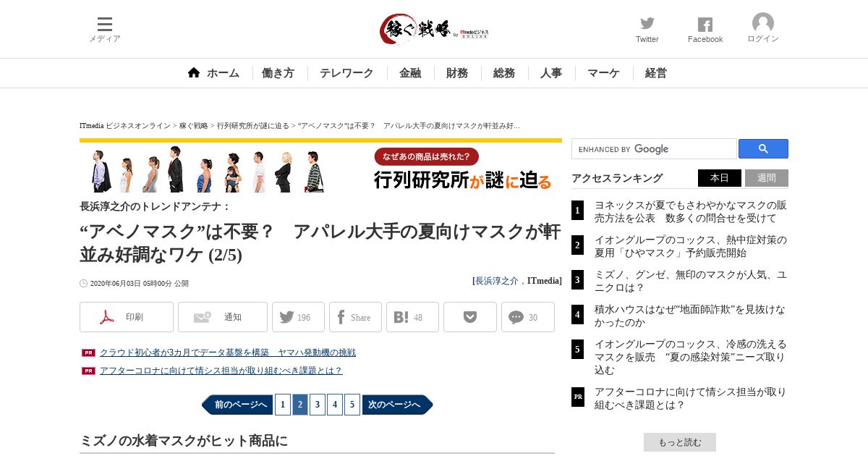Screen dimensions: 868x456
Task: Jump to article page 4
Action: (x=335, y=405)
